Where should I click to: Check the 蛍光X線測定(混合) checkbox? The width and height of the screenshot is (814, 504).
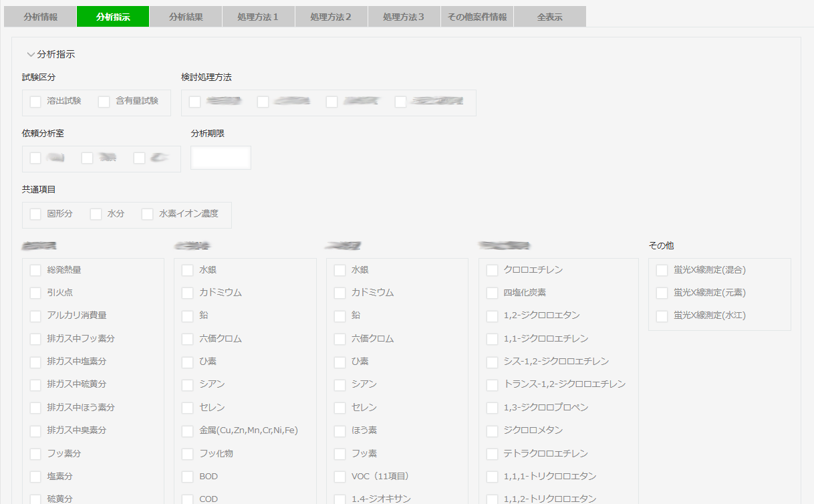[x=662, y=270]
